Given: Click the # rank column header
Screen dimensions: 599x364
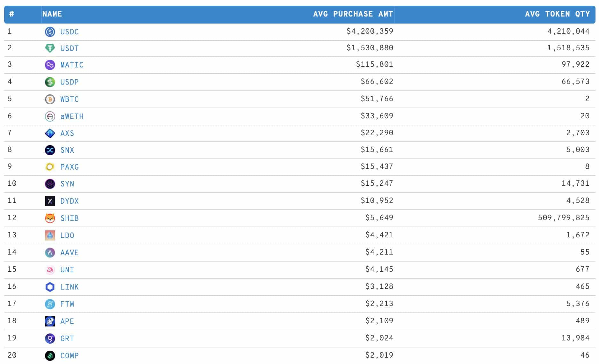Looking at the screenshot, I should click(x=11, y=14).
